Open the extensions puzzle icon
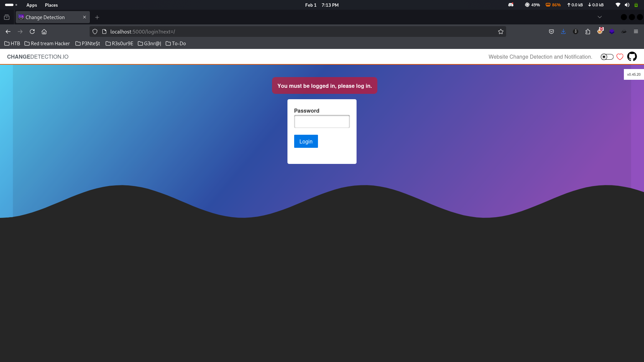644x362 pixels. click(x=588, y=32)
